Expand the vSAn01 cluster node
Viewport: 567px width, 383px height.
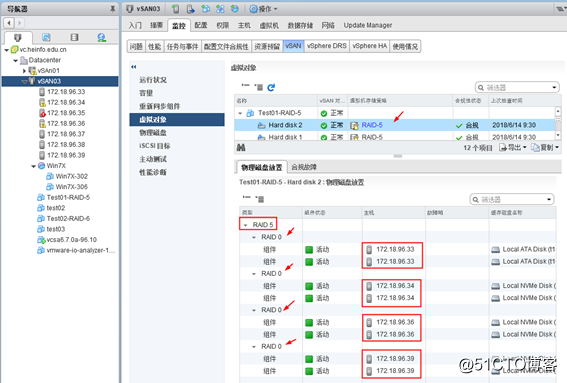click(x=24, y=71)
